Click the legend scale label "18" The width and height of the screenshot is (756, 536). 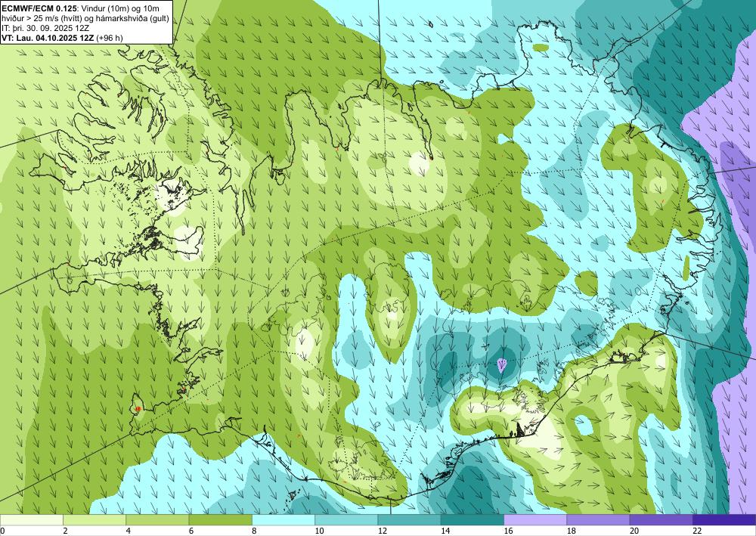point(572,531)
